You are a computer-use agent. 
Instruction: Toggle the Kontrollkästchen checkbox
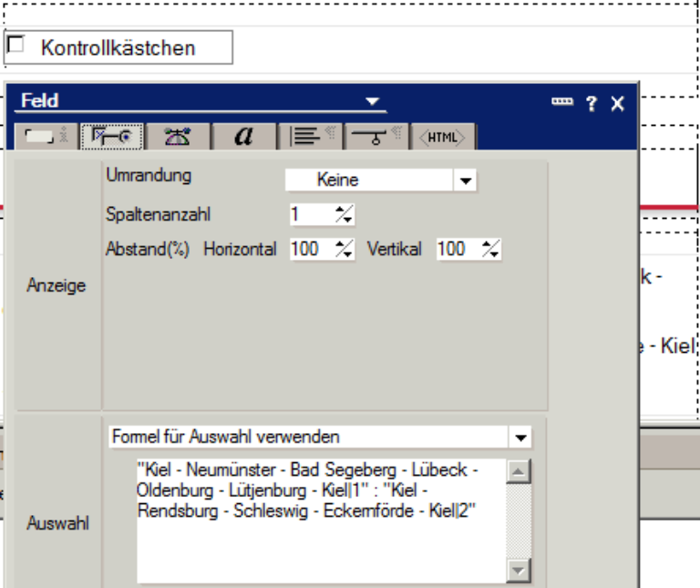pos(15,44)
